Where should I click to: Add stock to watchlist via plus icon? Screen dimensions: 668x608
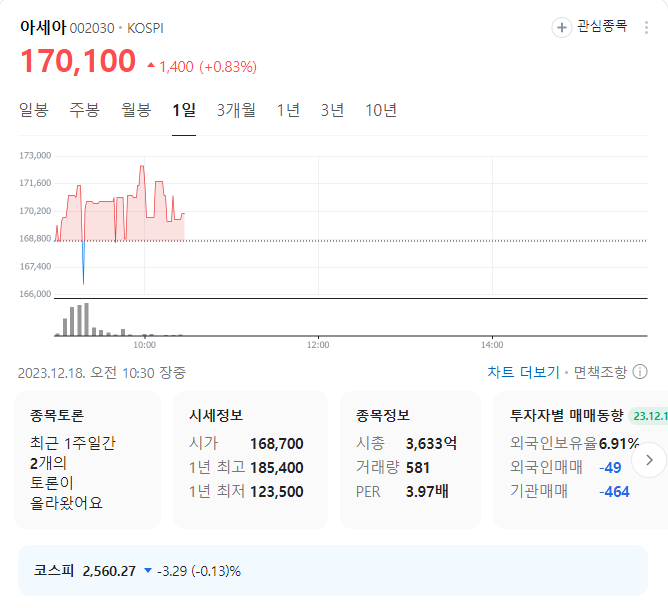coord(561,28)
